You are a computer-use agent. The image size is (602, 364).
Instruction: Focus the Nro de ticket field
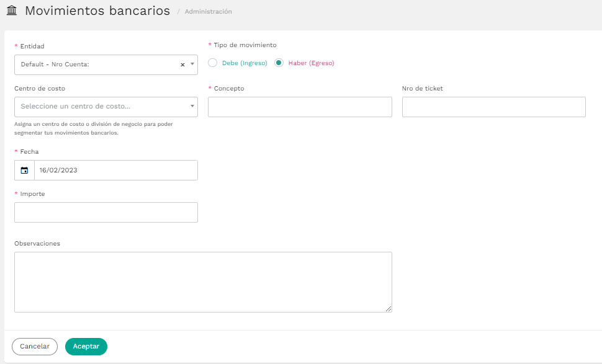pos(494,107)
